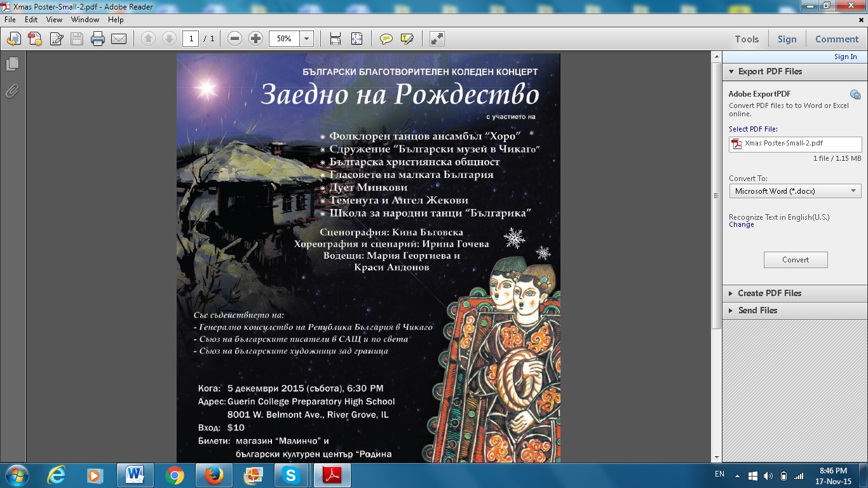The width and height of the screenshot is (868, 488).
Task: Select the highlight text tool
Action: tap(407, 39)
